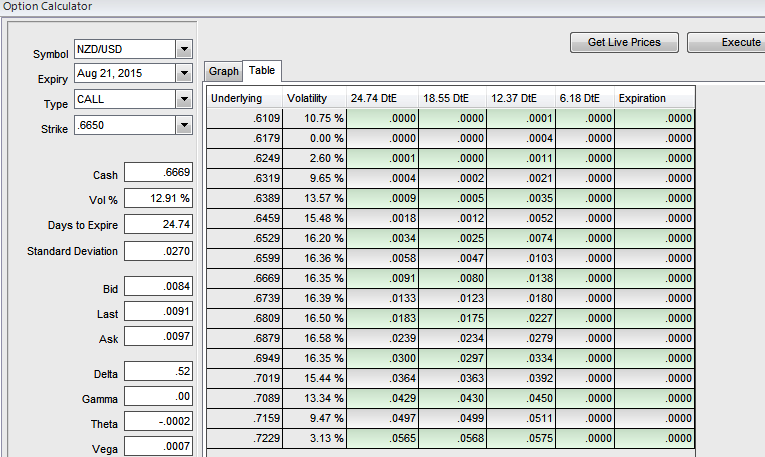Select the Table tab
This screenshot has height=457, width=765.
tap(262, 70)
